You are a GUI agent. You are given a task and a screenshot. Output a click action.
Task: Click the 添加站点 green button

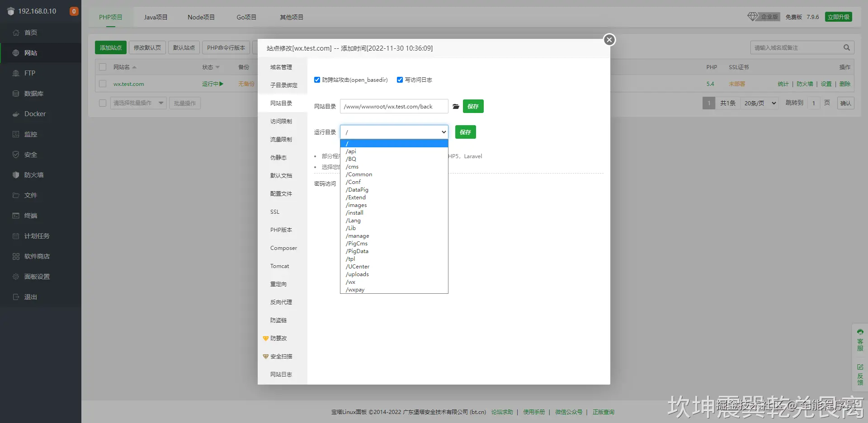pos(111,47)
